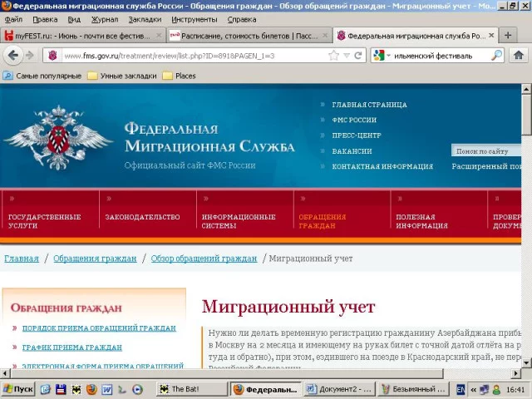532x399 pixels.
Task: Open the ГЛАВНАЯ СТРАНИЦА link
Action: click(369, 105)
